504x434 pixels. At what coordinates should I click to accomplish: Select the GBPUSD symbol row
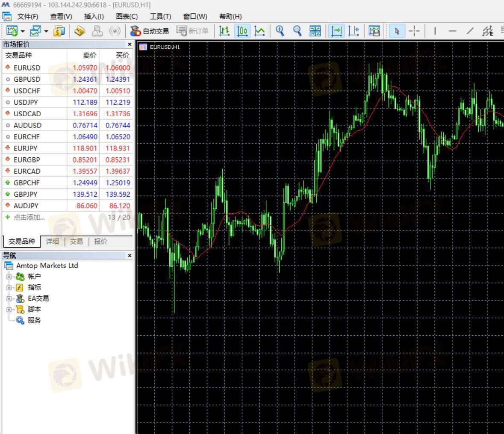tap(68, 80)
